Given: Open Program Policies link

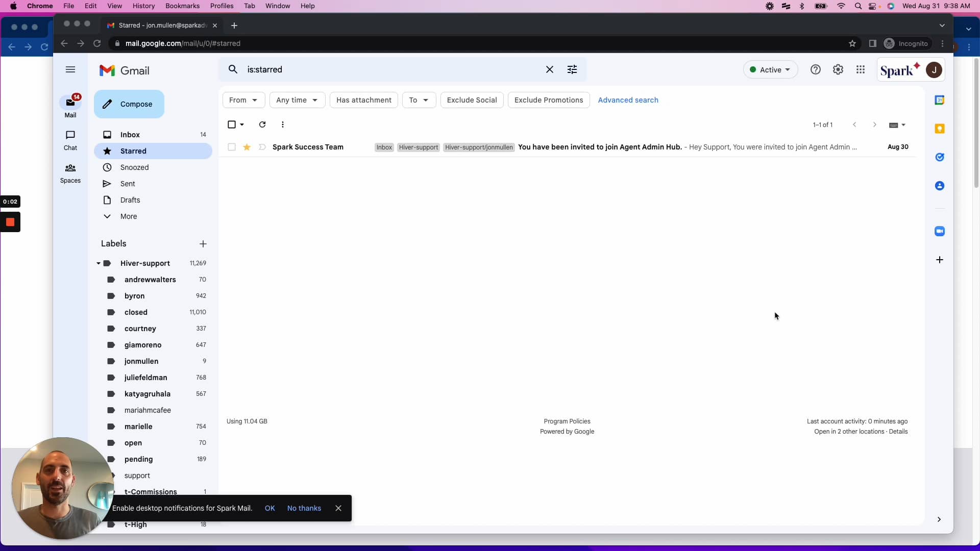Looking at the screenshot, I should tap(567, 421).
